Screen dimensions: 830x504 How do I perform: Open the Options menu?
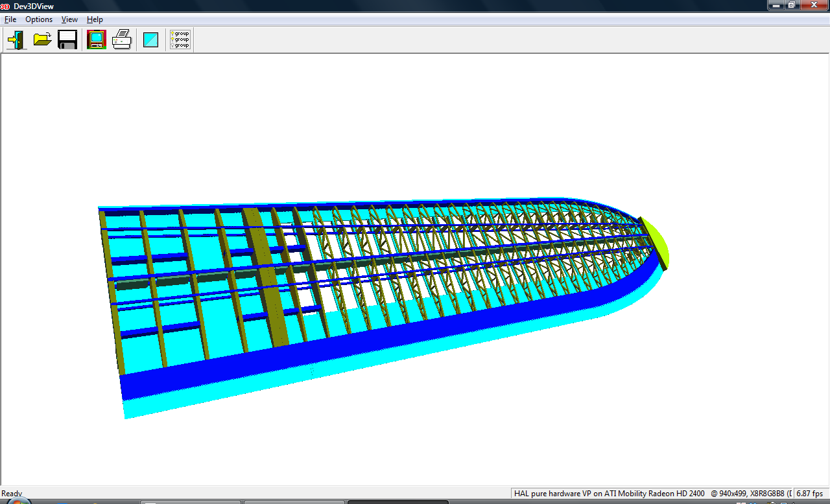point(39,19)
